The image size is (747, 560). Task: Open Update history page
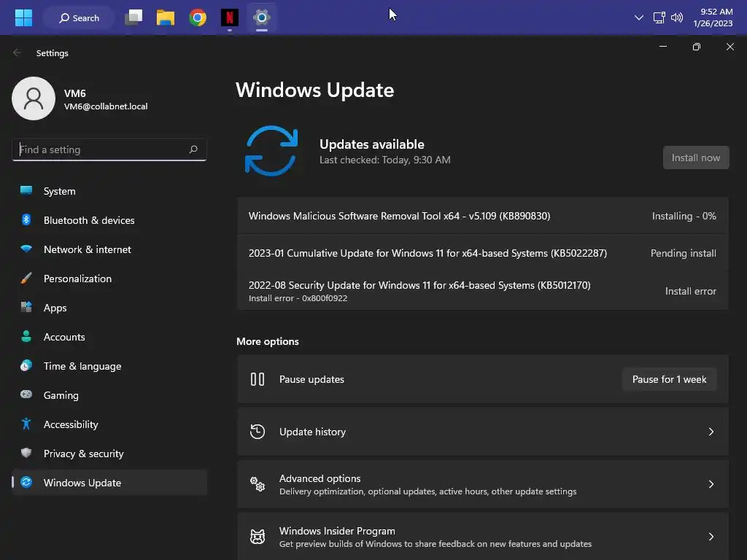coord(483,432)
